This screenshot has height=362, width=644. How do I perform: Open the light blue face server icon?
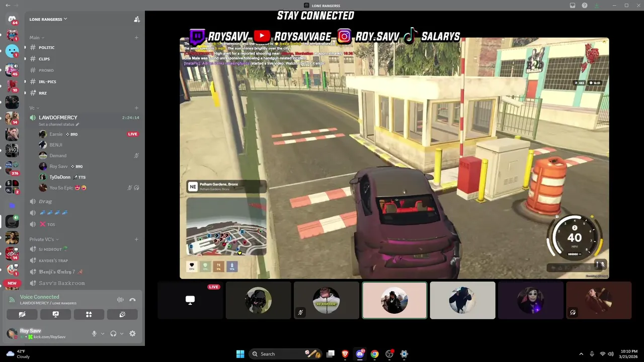[12, 51]
